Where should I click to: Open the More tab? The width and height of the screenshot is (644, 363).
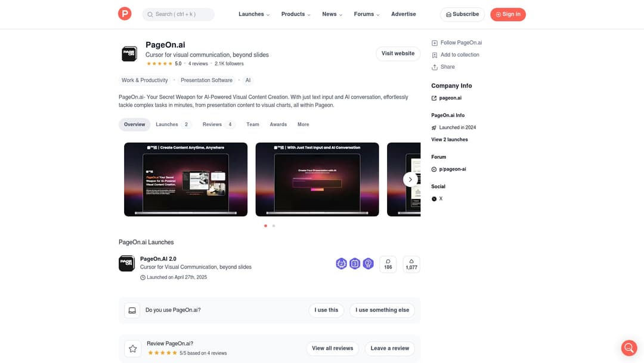tap(303, 125)
